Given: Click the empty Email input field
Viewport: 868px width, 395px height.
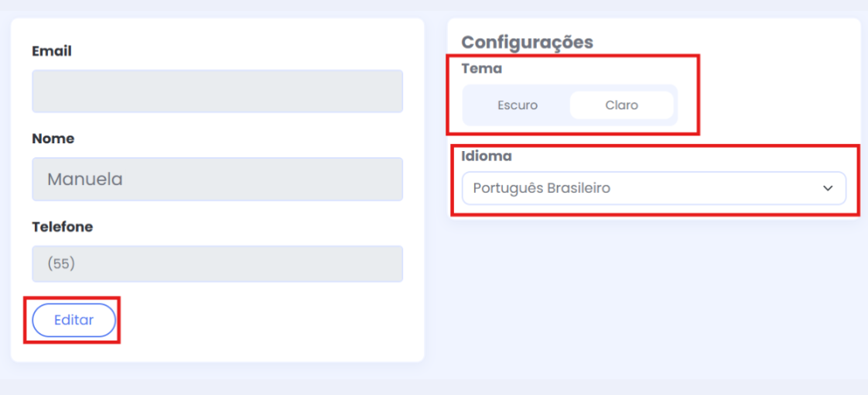Looking at the screenshot, I should (217, 91).
